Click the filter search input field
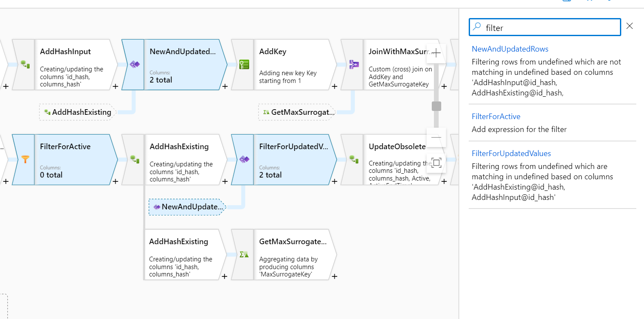 click(x=550, y=28)
